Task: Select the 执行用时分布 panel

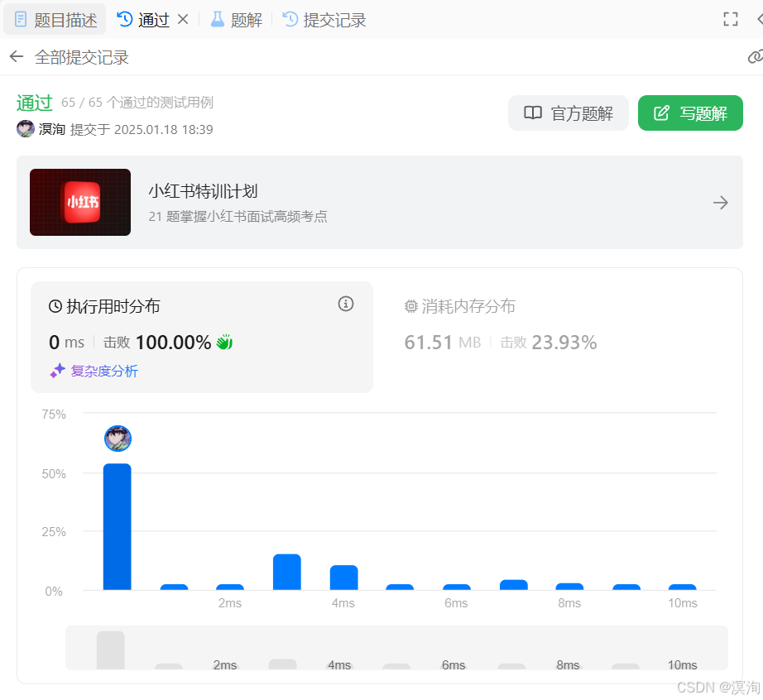Action: pos(202,337)
